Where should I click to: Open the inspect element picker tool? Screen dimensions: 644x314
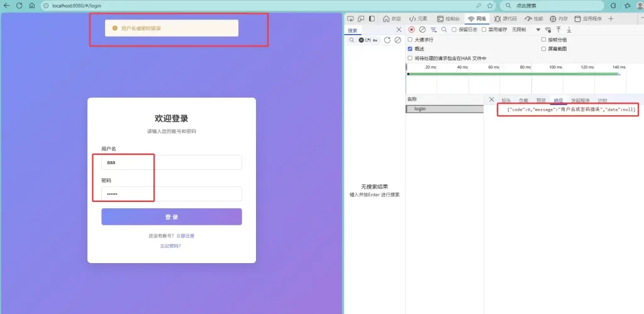(350, 19)
